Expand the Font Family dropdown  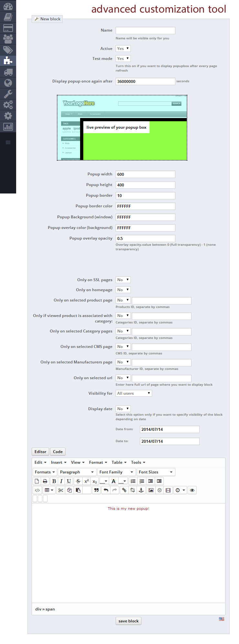116,472
